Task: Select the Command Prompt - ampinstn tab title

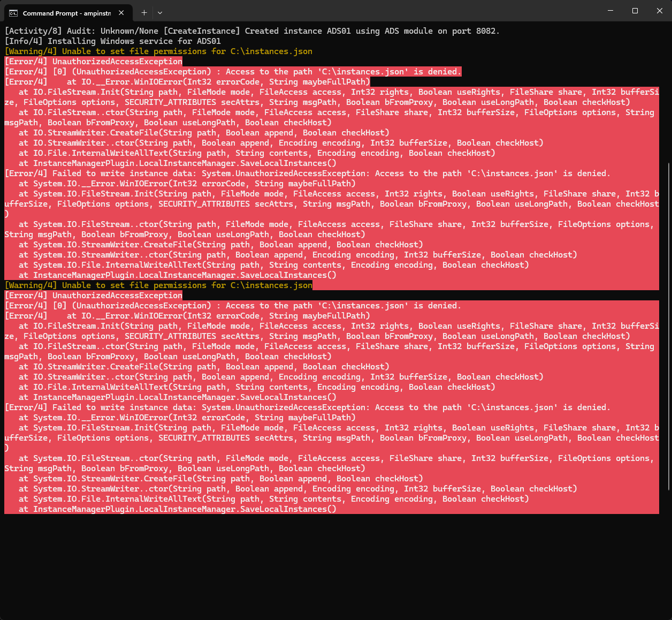Action: click(x=66, y=13)
